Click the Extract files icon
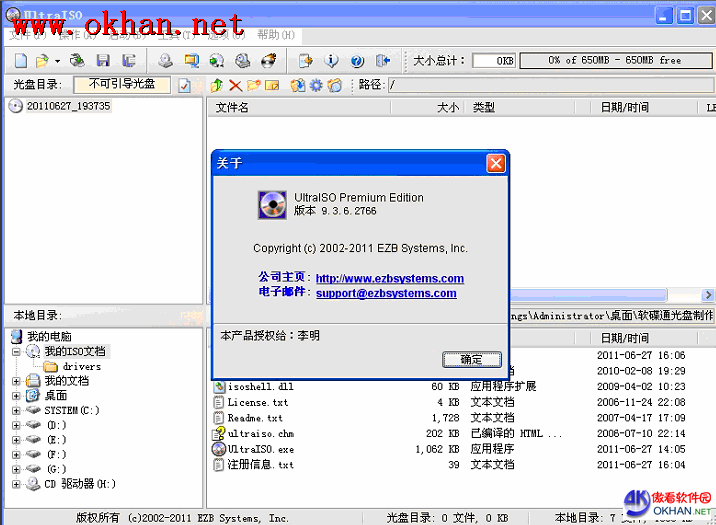The width and height of the screenshot is (716, 525). [298, 85]
